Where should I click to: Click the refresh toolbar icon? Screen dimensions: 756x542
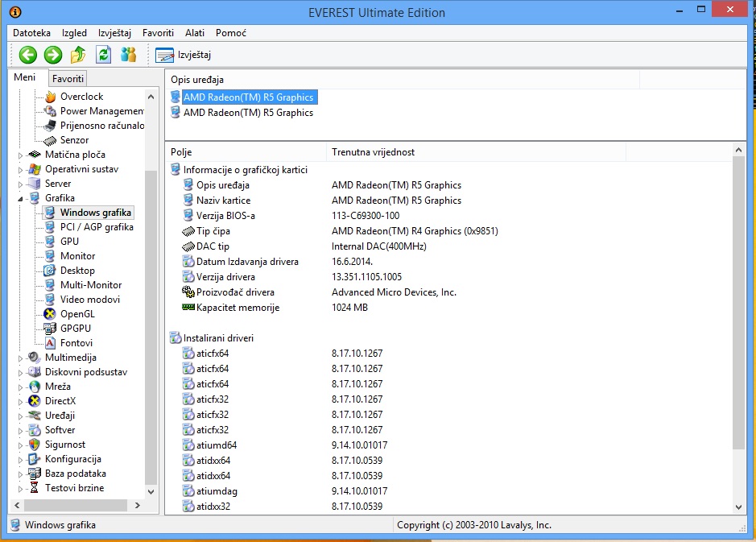click(103, 55)
